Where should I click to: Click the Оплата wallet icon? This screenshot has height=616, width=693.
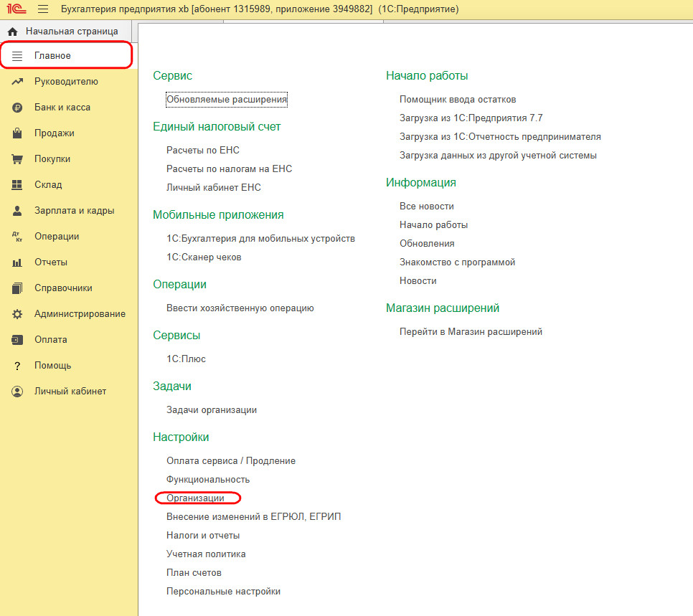tap(17, 340)
